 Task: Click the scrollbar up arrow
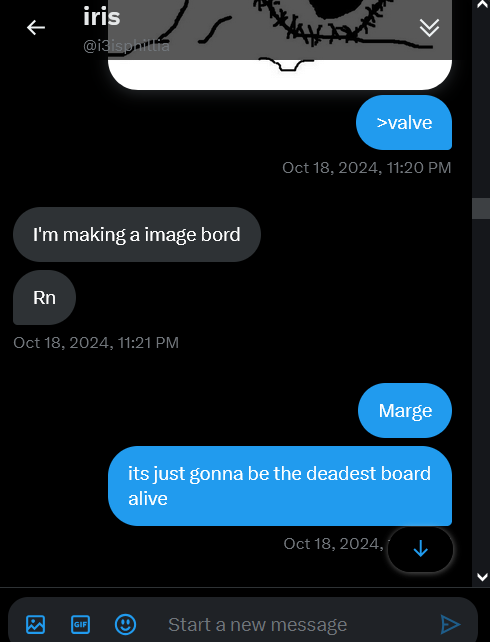coord(482,5)
